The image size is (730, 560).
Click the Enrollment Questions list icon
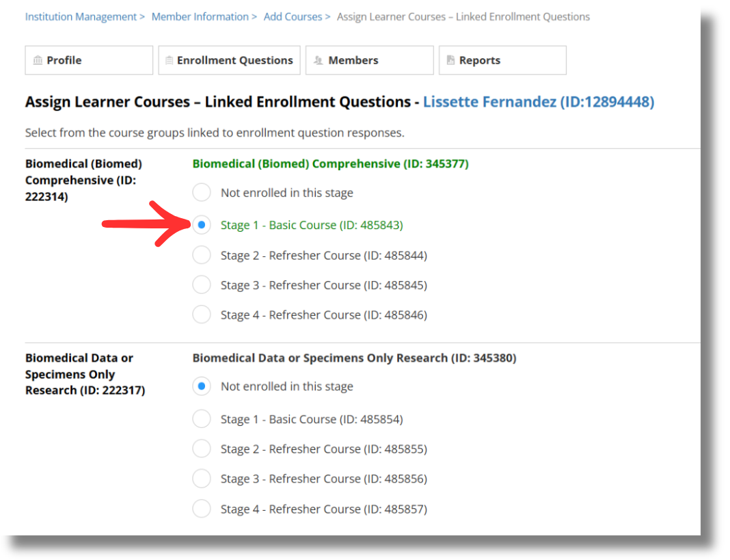coord(169,60)
